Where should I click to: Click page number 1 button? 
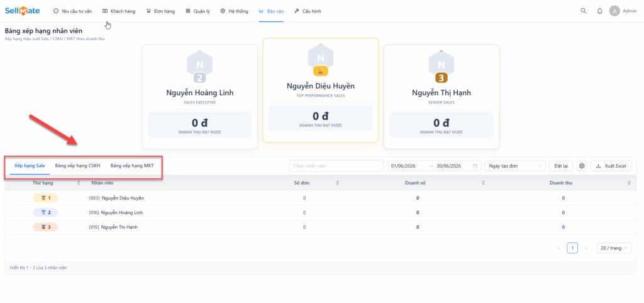tap(572, 248)
